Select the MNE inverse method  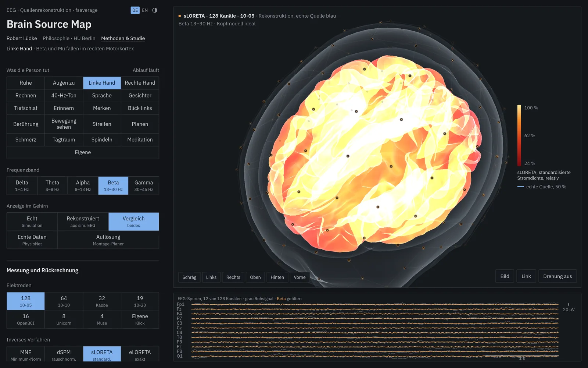26,354
